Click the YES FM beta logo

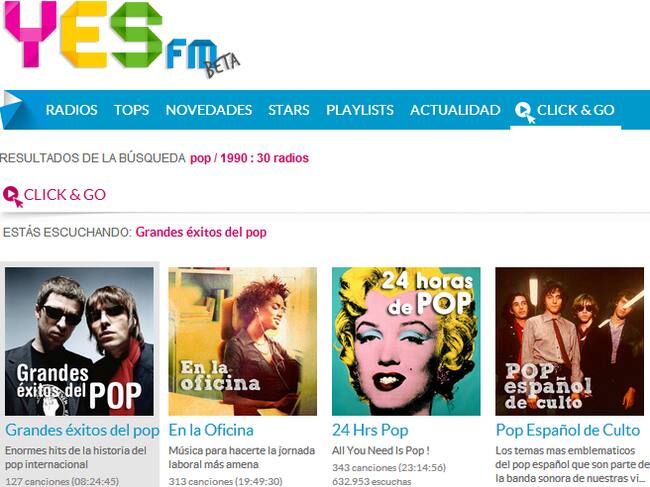(122, 37)
